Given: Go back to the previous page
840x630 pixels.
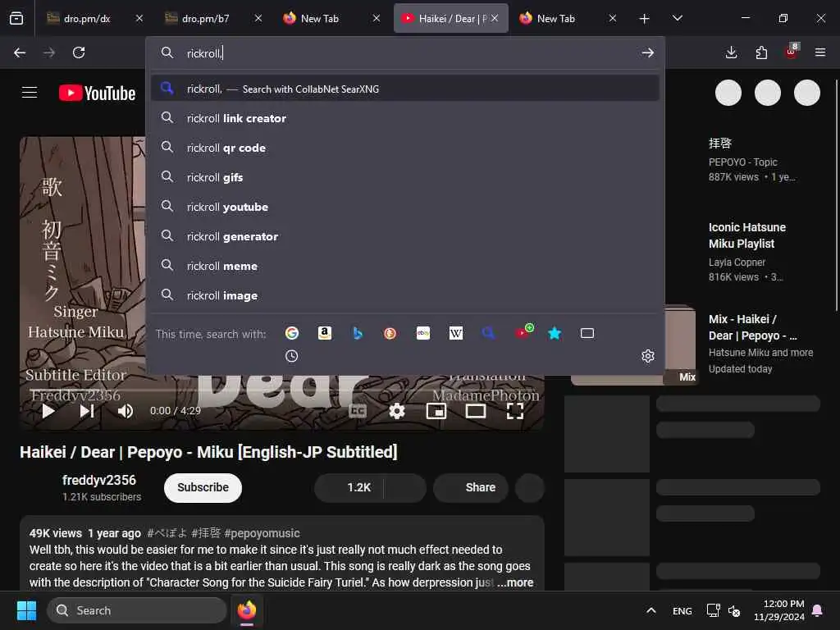Looking at the screenshot, I should click(x=20, y=52).
